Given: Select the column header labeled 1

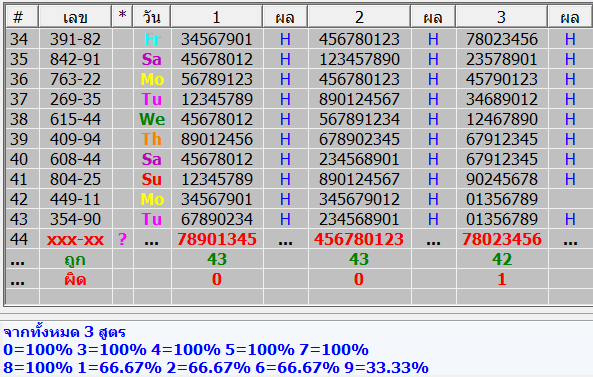Looking at the screenshot, I should pyautogui.click(x=217, y=17).
